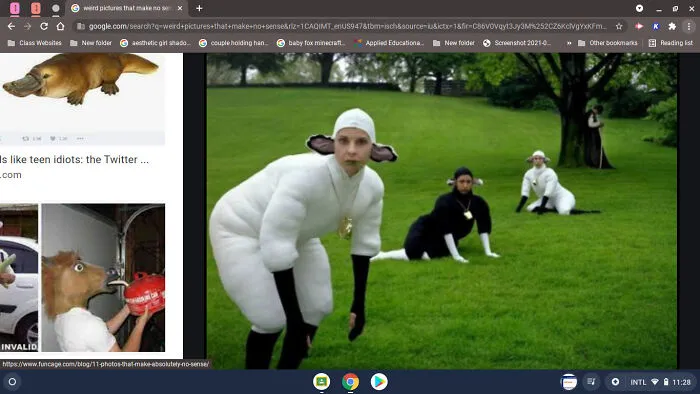The width and height of the screenshot is (700, 394).
Task: Open the Applied Educationa... bookmark
Action: (x=389, y=43)
